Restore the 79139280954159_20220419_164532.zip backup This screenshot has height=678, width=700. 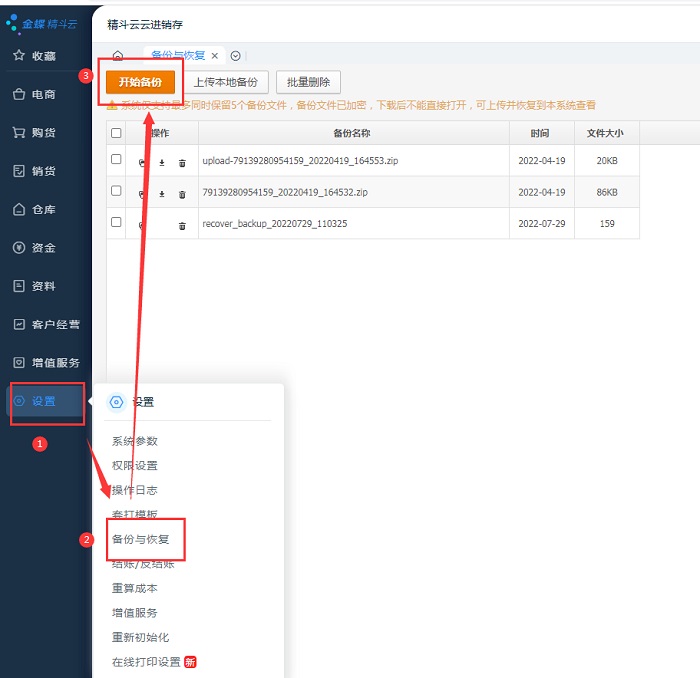142,194
